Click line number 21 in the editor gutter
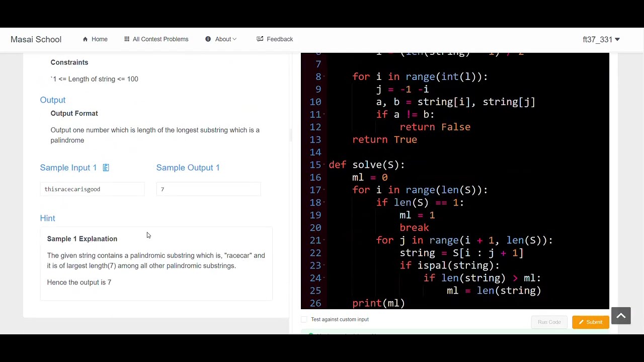Screen dimensions: 644x362 click(315, 240)
